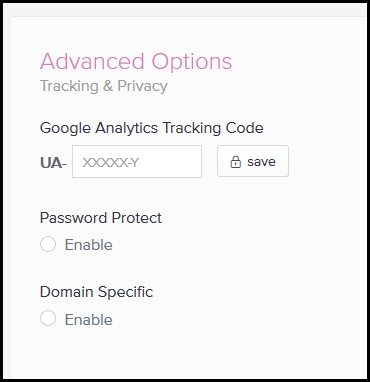Click the Enable label under Domain Specific
370x382 pixels.
coord(89,320)
